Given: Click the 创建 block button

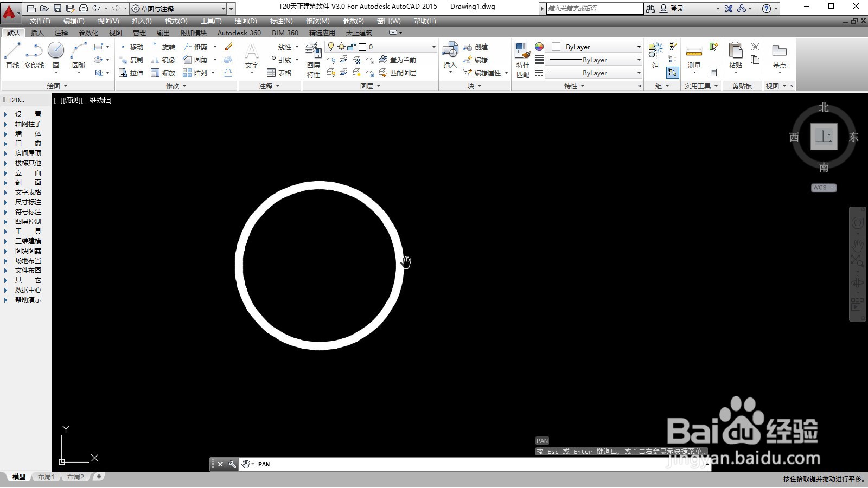Looking at the screenshot, I should pyautogui.click(x=476, y=47).
